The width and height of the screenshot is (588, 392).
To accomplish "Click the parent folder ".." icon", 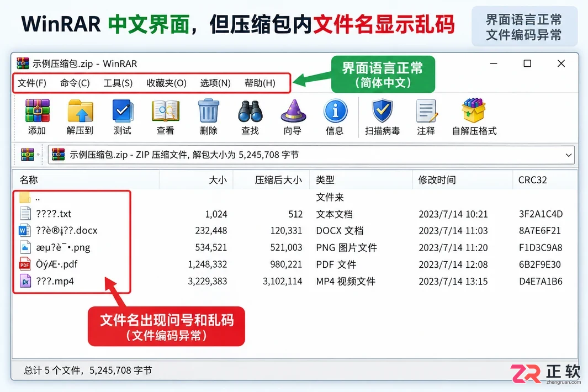I will point(25,197).
